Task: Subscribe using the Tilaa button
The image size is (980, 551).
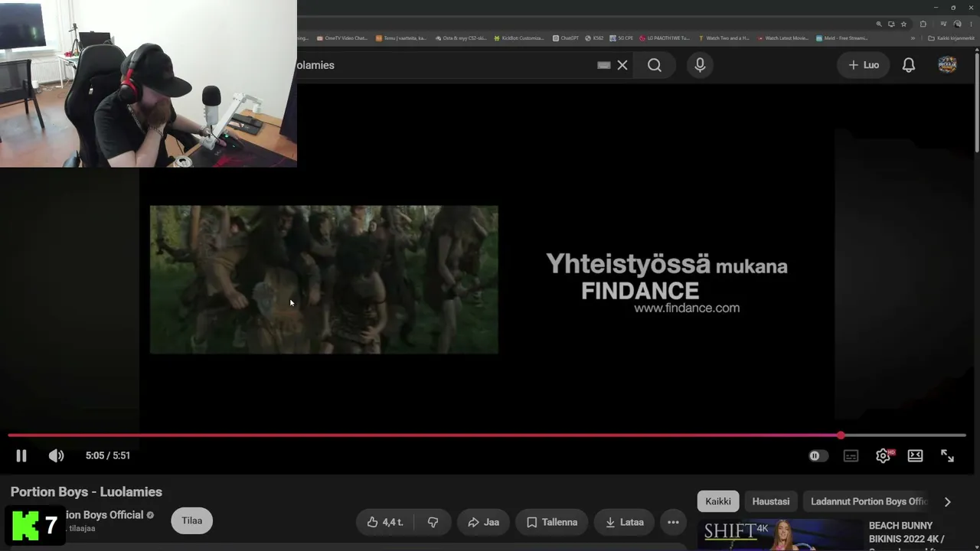Action: pos(191,521)
